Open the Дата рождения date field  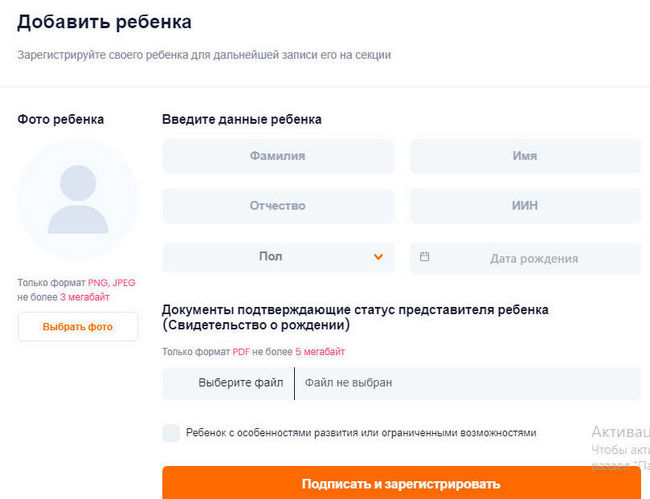(x=534, y=258)
